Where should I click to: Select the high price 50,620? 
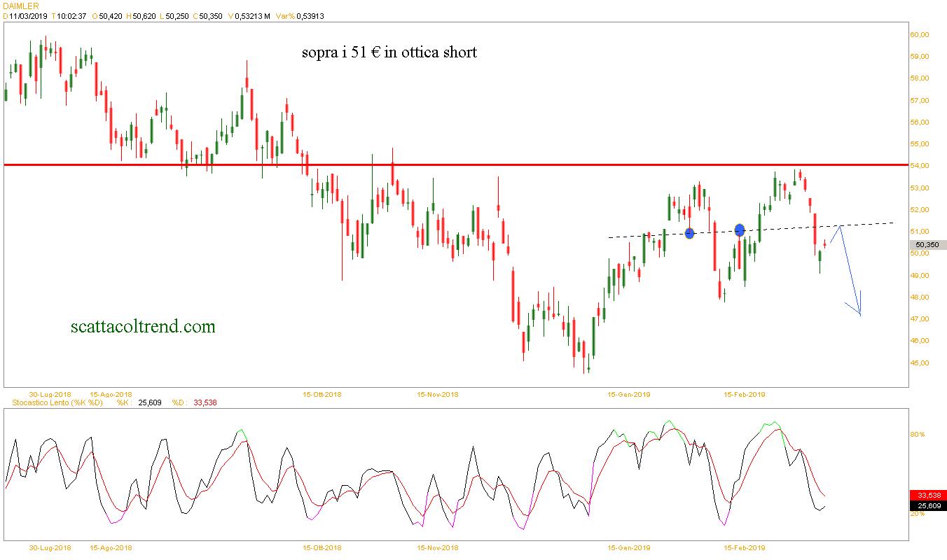click(144, 15)
